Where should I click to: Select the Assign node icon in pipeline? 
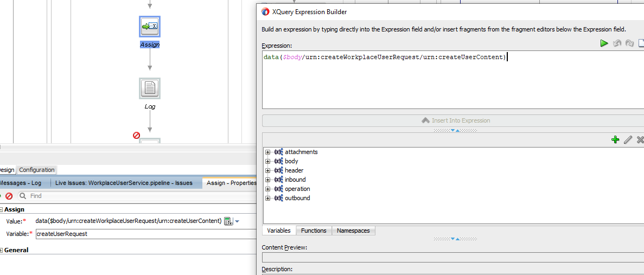150,27
